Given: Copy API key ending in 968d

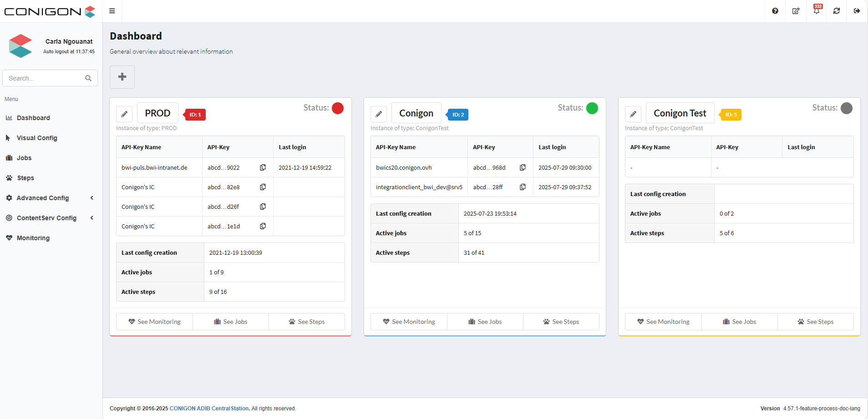Looking at the screenshot, I should click(x=523, y=167).
